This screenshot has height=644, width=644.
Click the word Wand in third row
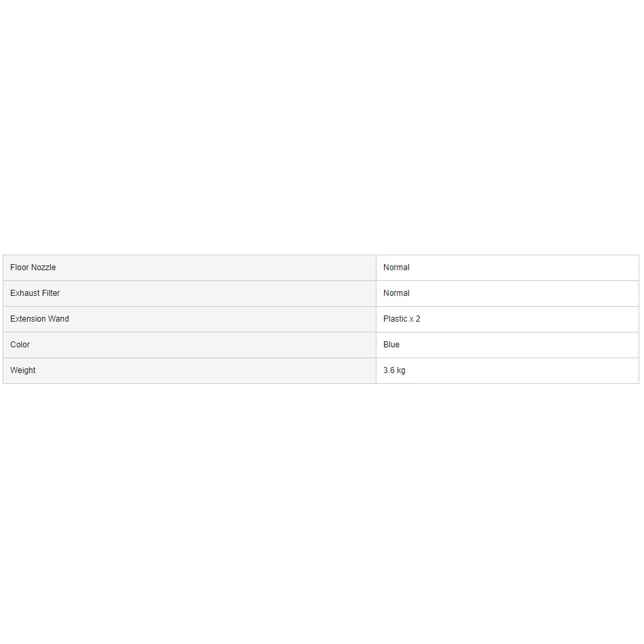[x=58, y=319]
